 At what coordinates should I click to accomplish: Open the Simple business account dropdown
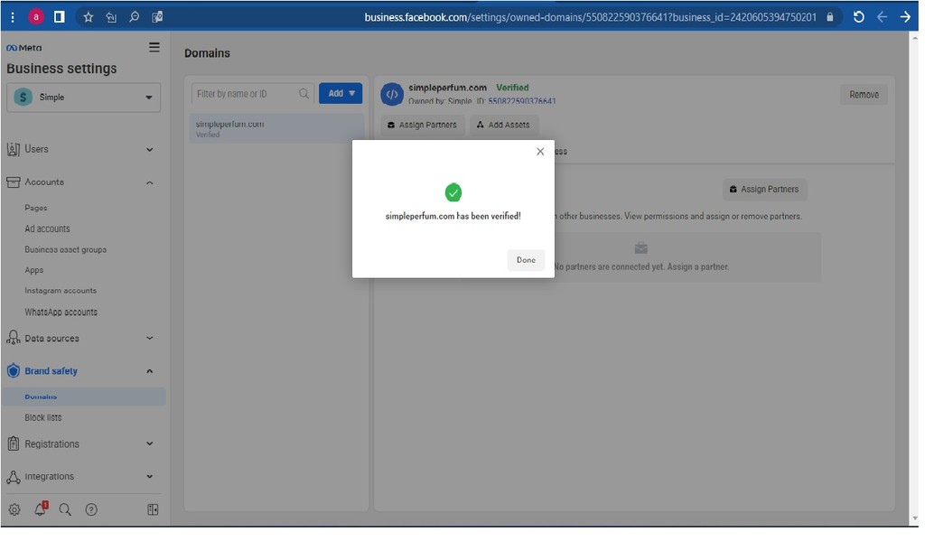pos(84,98)
